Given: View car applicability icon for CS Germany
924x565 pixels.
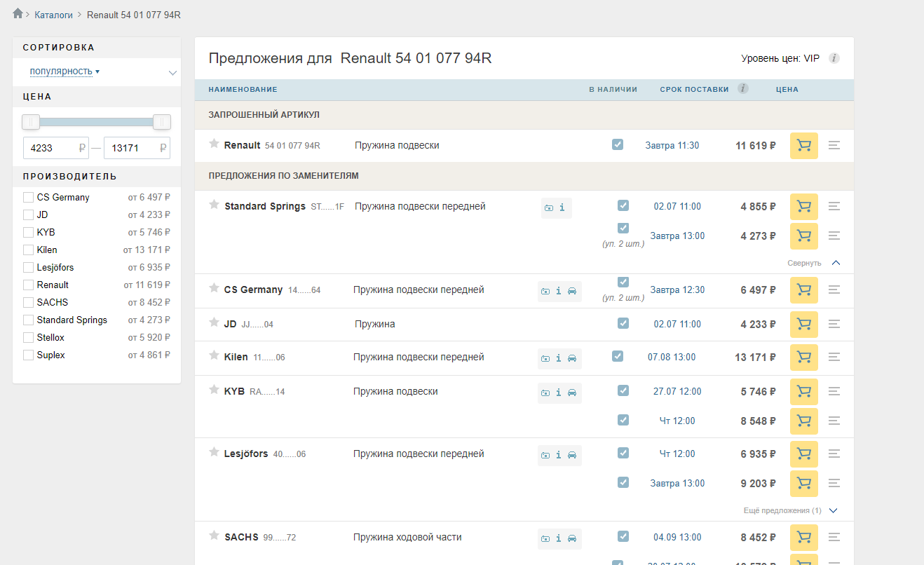Looking at the screenshot, I should pyautogui.click(x=572, y=291).
